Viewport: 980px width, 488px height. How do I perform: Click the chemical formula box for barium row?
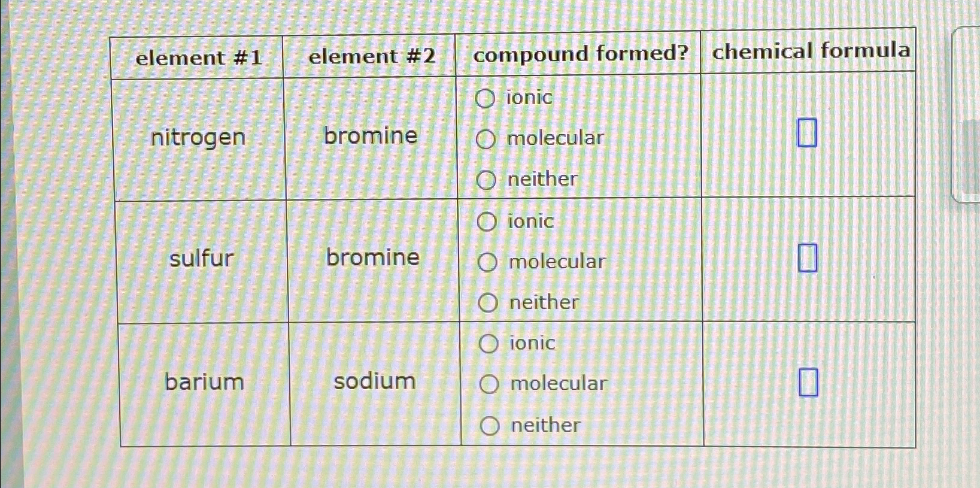coord(809,381)
